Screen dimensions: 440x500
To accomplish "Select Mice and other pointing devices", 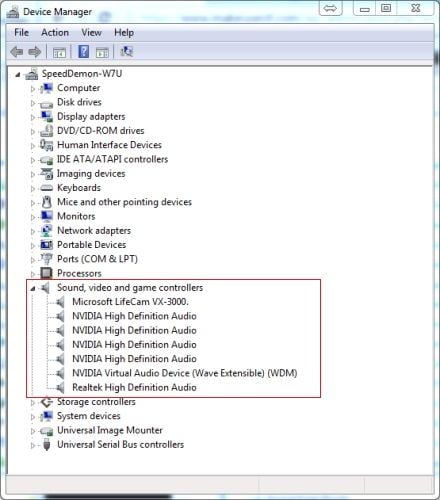I will [x=124, y=202].
